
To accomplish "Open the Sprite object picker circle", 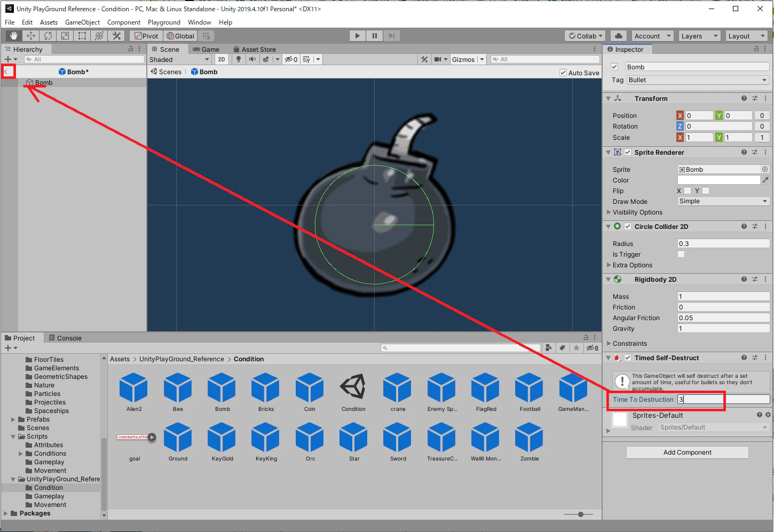I will [x=765, y=169].
